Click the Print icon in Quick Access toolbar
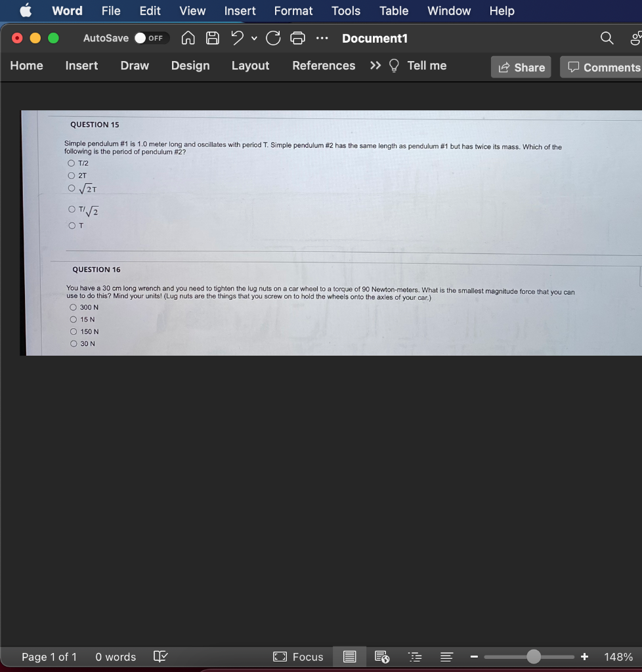The image size is (642, 672). [297, 38]
